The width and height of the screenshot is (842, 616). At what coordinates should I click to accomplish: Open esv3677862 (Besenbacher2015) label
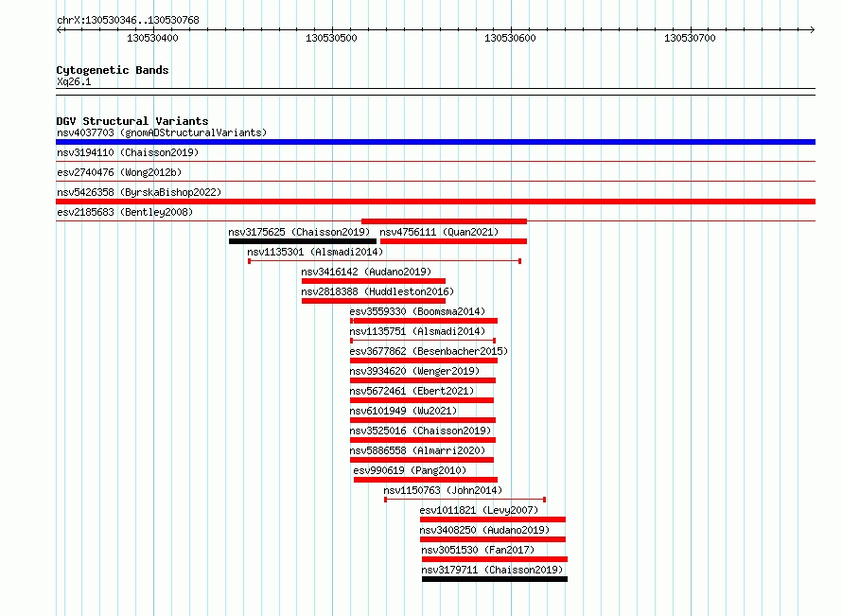pos(429,351)
